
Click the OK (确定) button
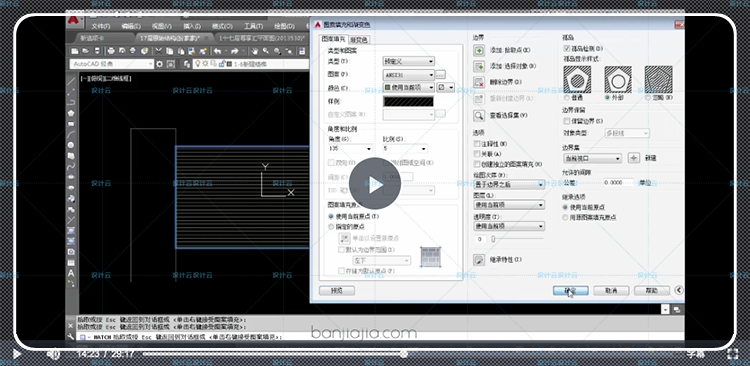571,290
